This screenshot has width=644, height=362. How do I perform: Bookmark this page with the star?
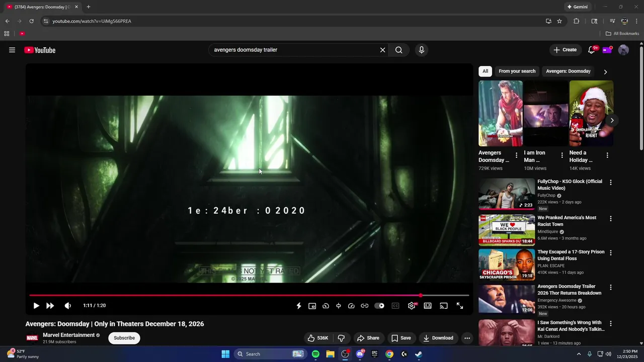[x=559, y=21]
